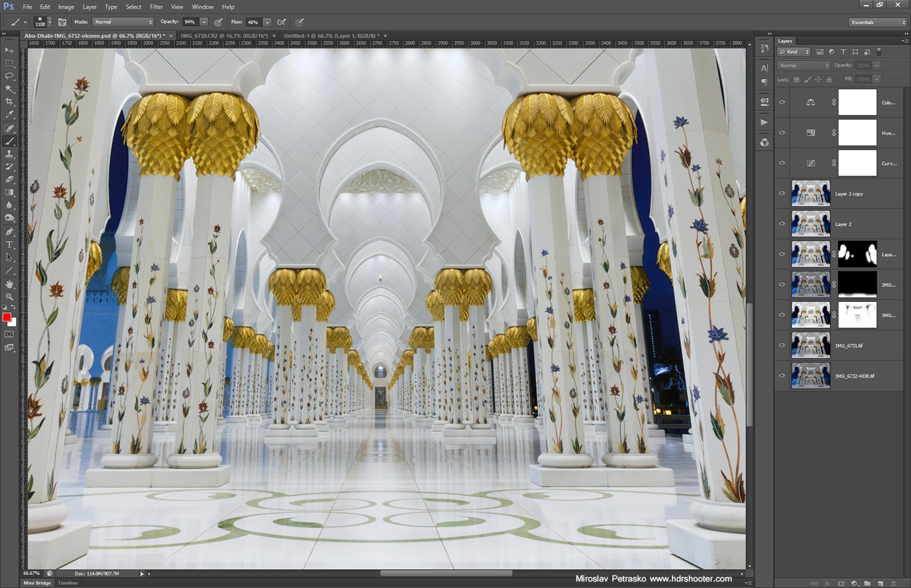Viewport: 911px width, 588px height.
Task: Grab the Hand tool
Action: (9, 283)
